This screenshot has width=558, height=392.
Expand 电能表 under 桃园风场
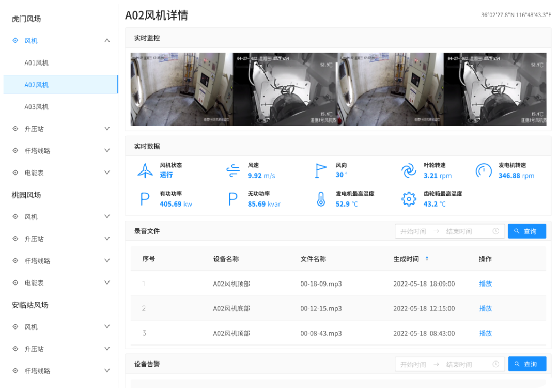[107, 283]
